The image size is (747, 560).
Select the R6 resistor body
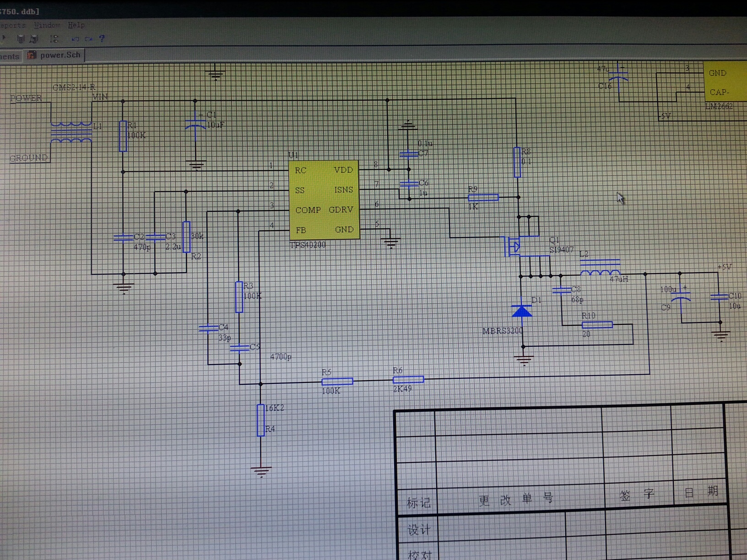[x=408, y=380]
